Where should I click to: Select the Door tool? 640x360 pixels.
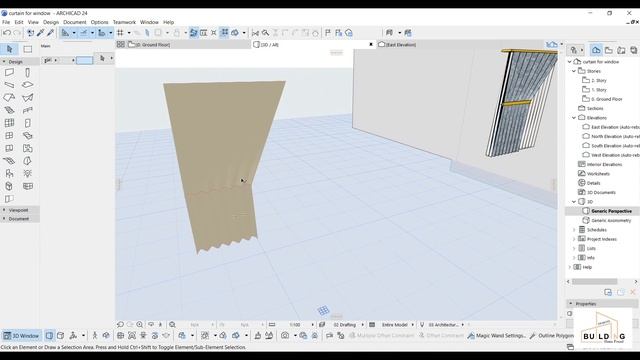pyautogui.click(x=27, y=123)
